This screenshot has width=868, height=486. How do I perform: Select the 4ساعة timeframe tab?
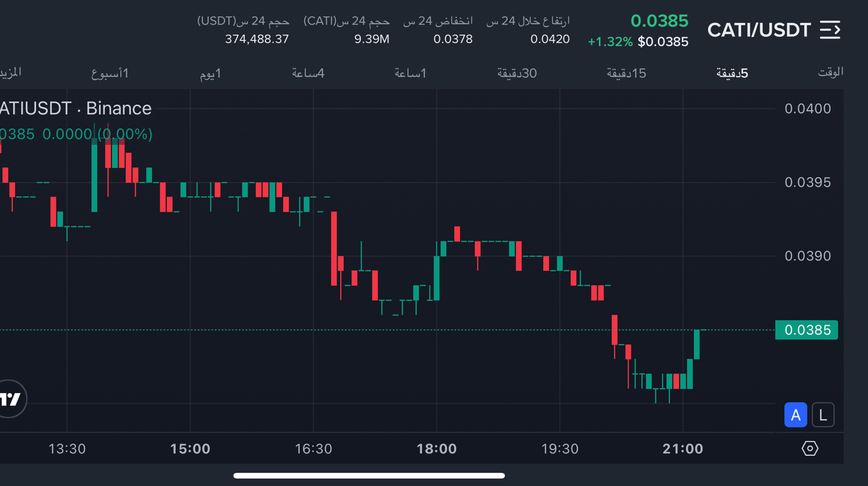pos(308,73)
